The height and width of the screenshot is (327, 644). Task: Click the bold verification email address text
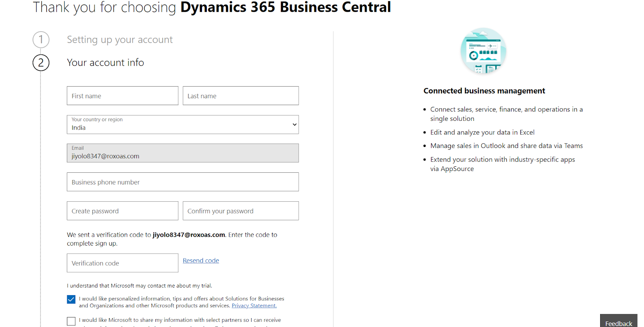(189, 235)
